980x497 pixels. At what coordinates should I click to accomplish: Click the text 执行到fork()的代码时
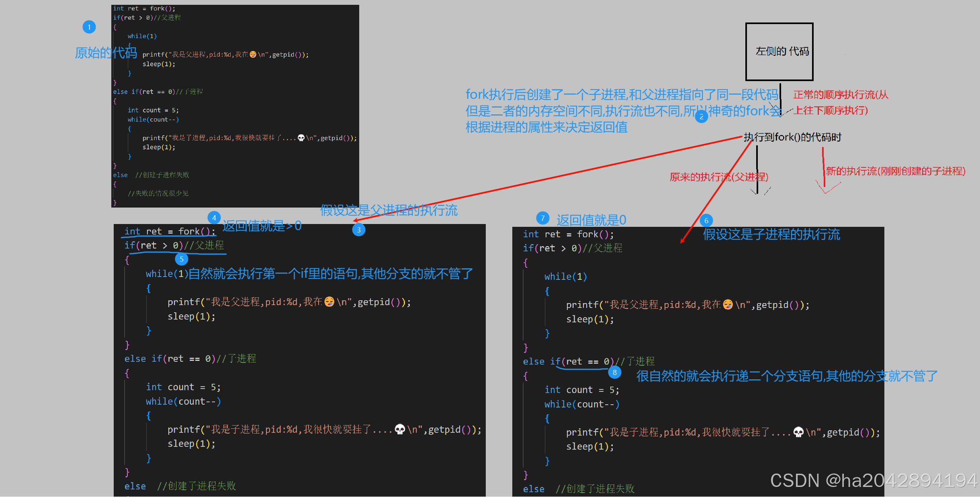792,137
